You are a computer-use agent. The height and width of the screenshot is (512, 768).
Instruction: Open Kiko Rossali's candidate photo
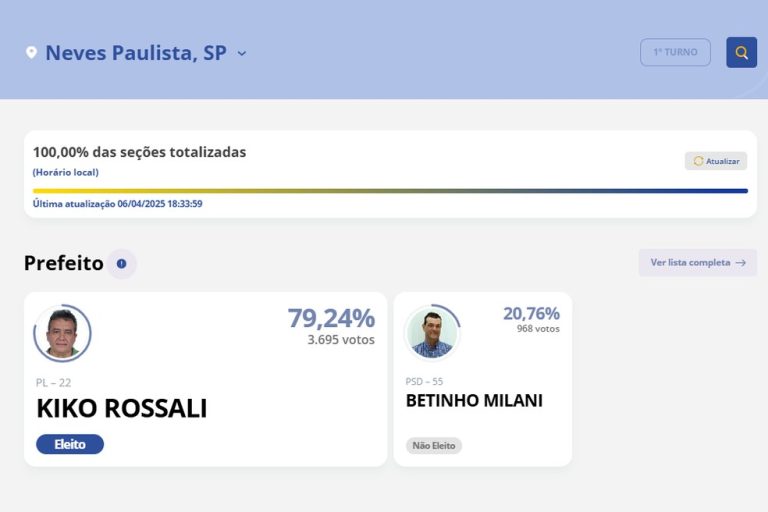pos(62,333)
